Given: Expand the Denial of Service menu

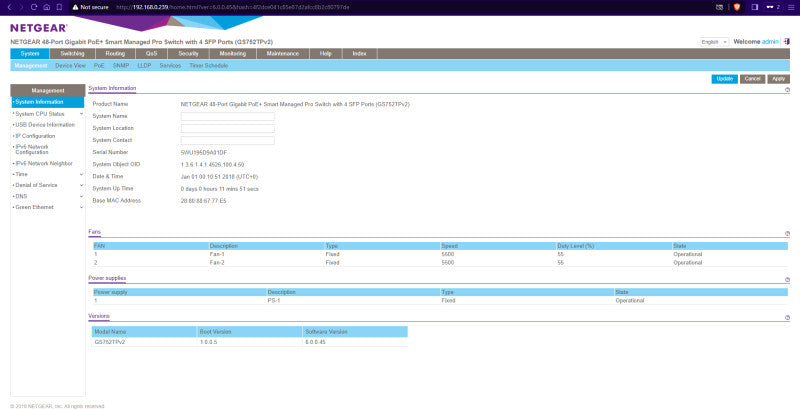Looking at the screenshot, I should (x=82, y=185).
